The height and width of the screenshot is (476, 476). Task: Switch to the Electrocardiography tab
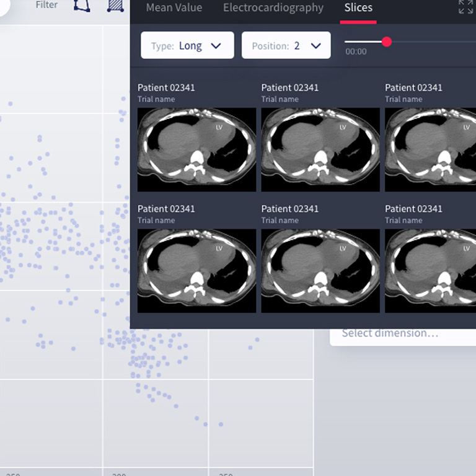pos(273,8)
